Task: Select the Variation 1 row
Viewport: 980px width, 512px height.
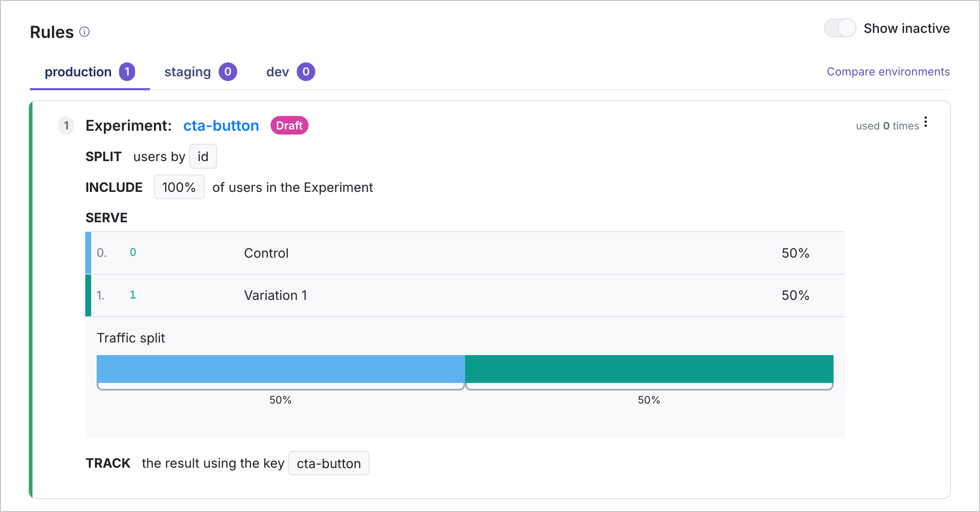Action: pos(465,295)
